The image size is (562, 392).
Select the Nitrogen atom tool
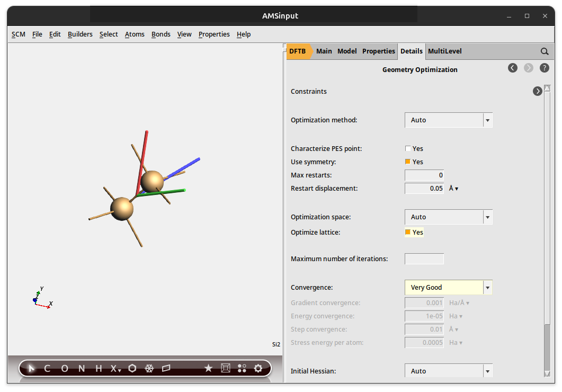pos(81,368)
